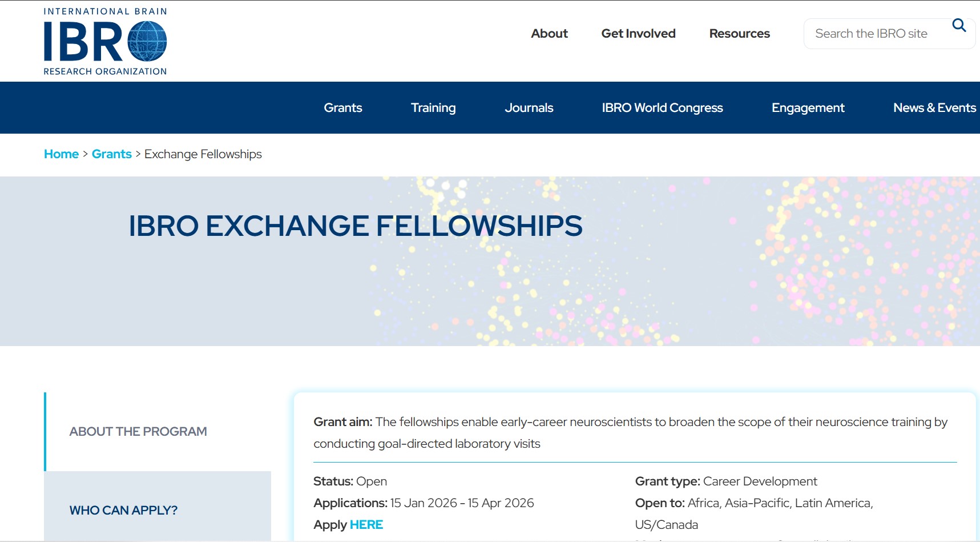This screenshot has height=542, width=980.
Task: Click the Grant aim description text
Action: [628, 432]
